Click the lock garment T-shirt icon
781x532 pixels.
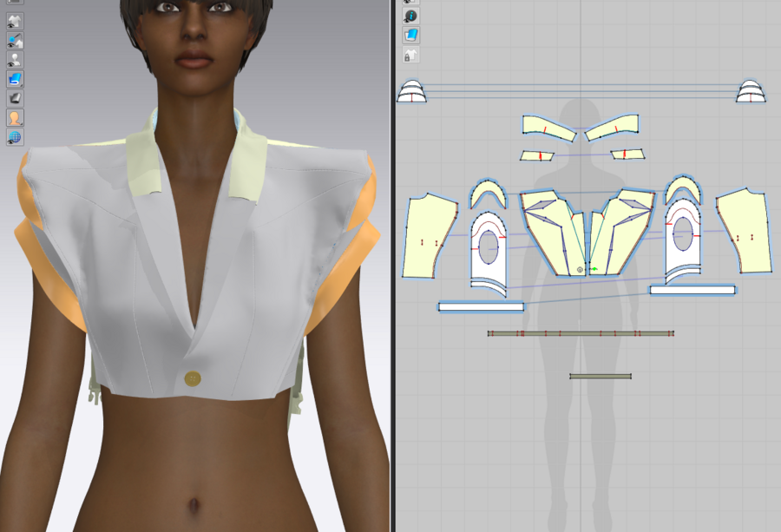[411, 55]
